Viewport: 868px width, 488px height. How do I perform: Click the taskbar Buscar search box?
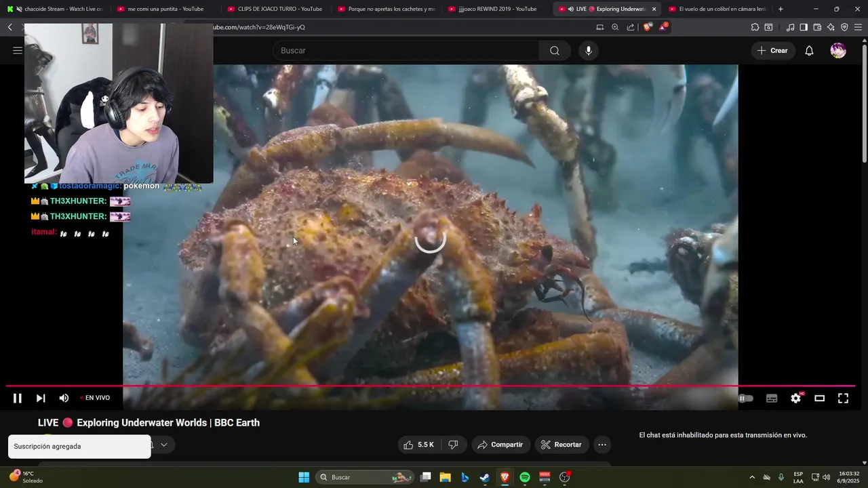coord(366,477)
